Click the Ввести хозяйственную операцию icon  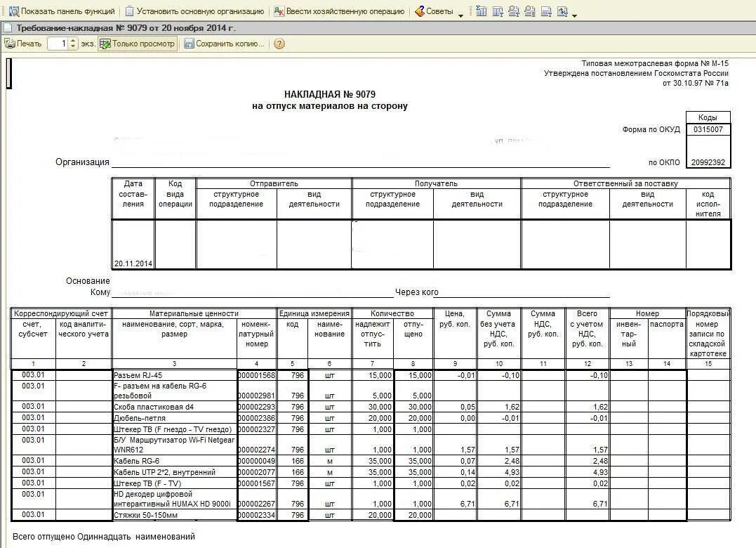(279, 11)
